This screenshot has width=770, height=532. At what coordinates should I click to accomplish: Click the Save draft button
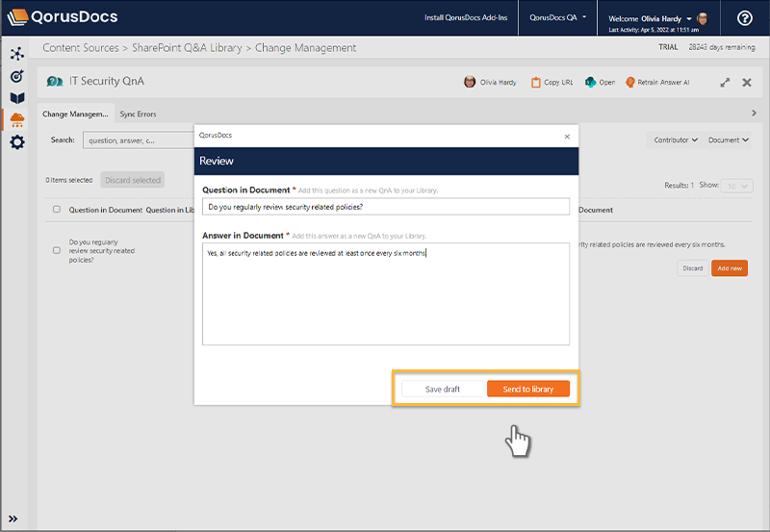[x=443, y=389]
